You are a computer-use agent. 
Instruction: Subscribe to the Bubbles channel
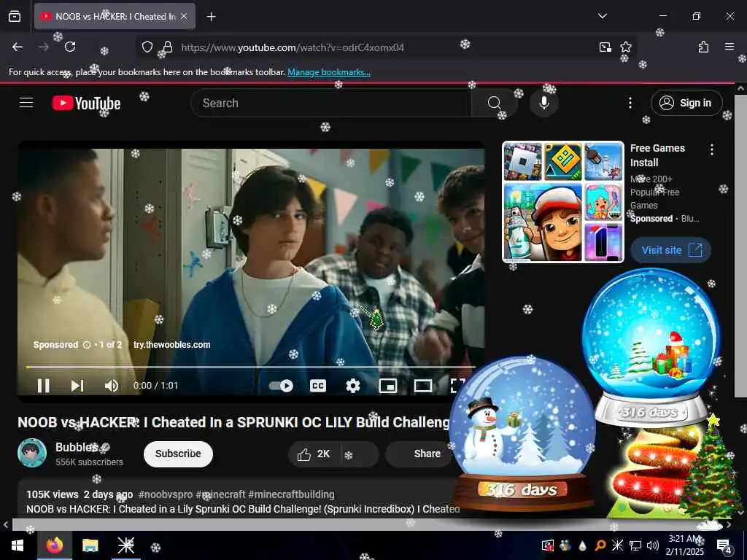(178, 454)
